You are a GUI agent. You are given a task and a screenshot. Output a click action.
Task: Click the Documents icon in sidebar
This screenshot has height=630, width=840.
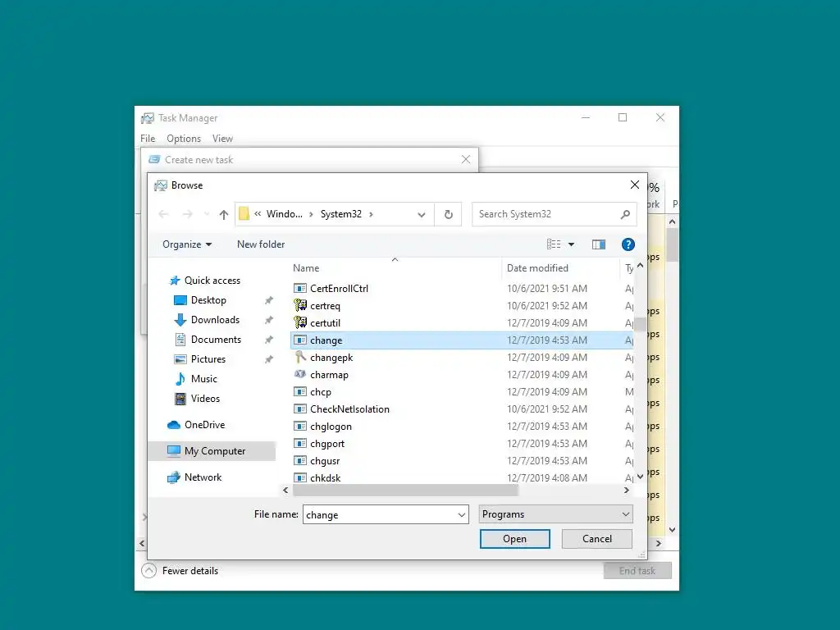tap(180, 340)
